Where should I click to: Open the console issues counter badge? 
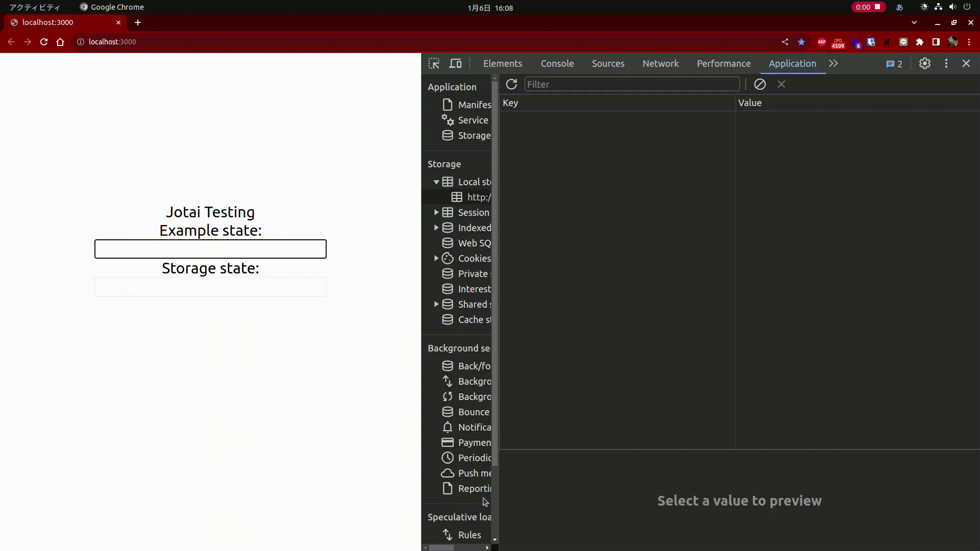coord(894,64)
